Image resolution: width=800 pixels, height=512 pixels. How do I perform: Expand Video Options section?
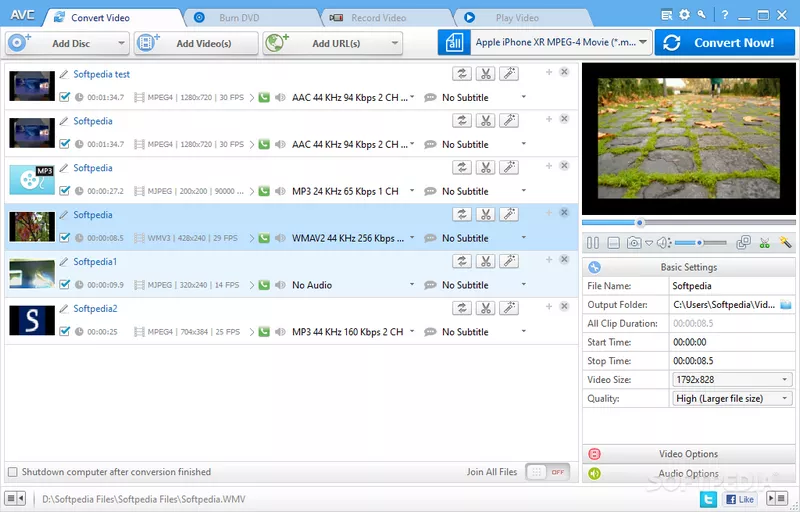click(689, 454)
